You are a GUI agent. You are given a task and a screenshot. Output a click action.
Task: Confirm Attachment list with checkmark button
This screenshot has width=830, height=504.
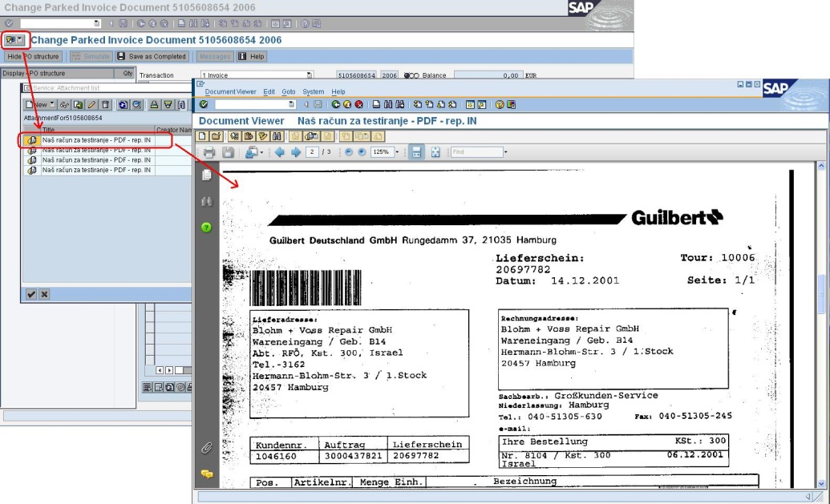tap(31, 295)
